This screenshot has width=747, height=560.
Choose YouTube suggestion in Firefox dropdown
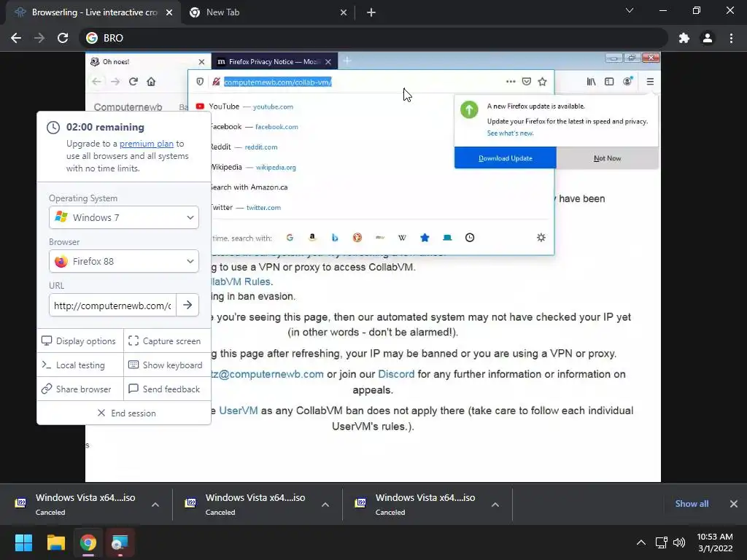pyautogui.click(x=251, y=106)
